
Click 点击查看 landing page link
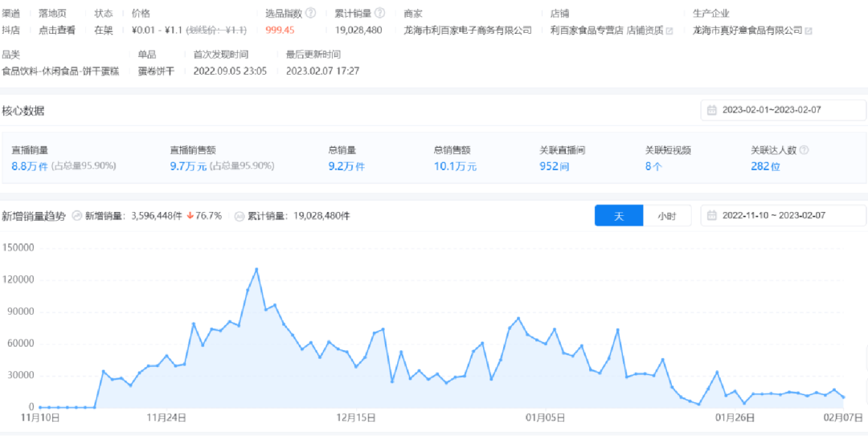[56, 31]
